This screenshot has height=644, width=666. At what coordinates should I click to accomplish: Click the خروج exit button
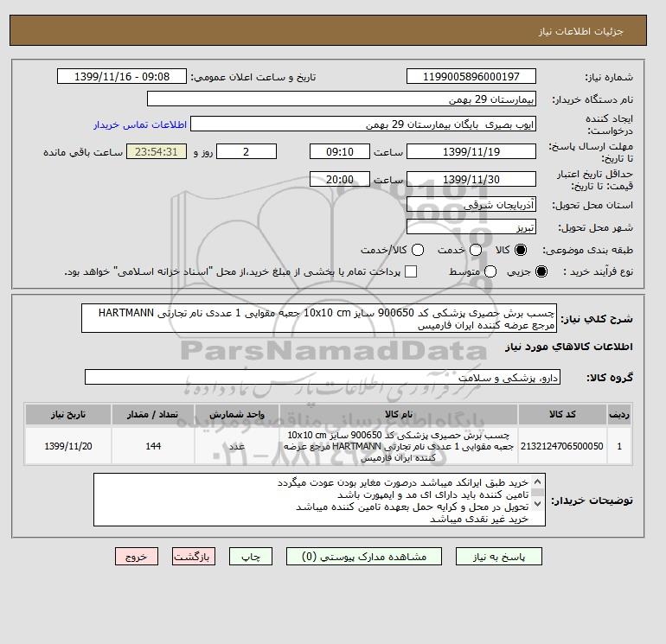[x=137, y=557]
